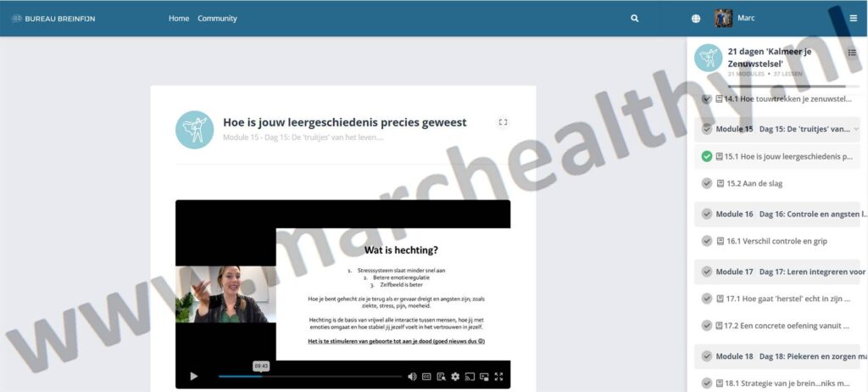The width and height of the screenshot is (868, 392).
Task: Toggle closed captions on the video
Action: tap(426, 377)
